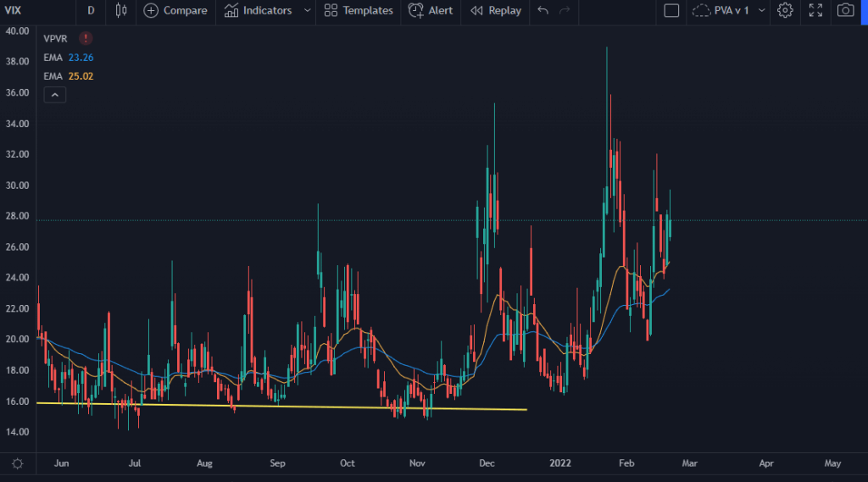Undo the last chart action
The width and height of the screenshot is (868, 482).
[x=543, y=10]
